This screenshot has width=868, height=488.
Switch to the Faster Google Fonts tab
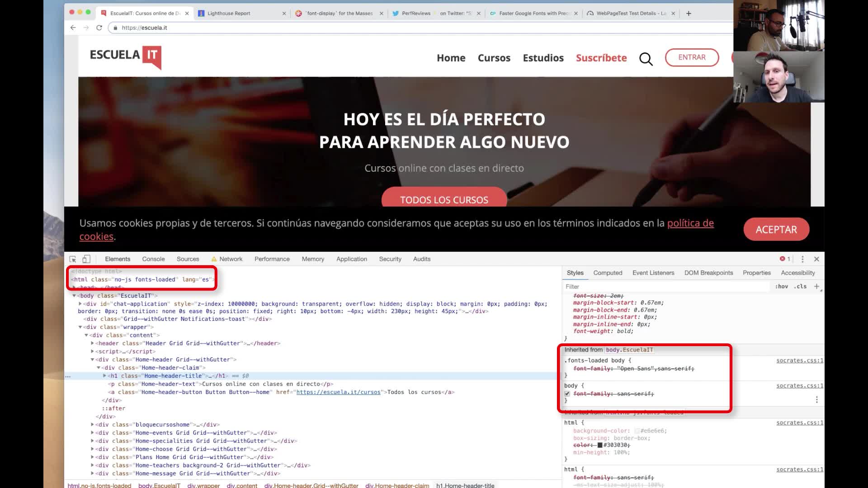[533, 14]
